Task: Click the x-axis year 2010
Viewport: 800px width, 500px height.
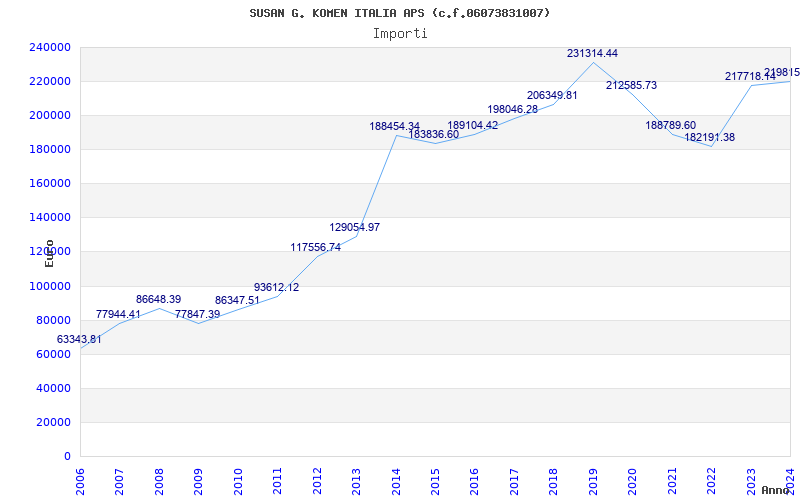Action: [x=238, y=482]
